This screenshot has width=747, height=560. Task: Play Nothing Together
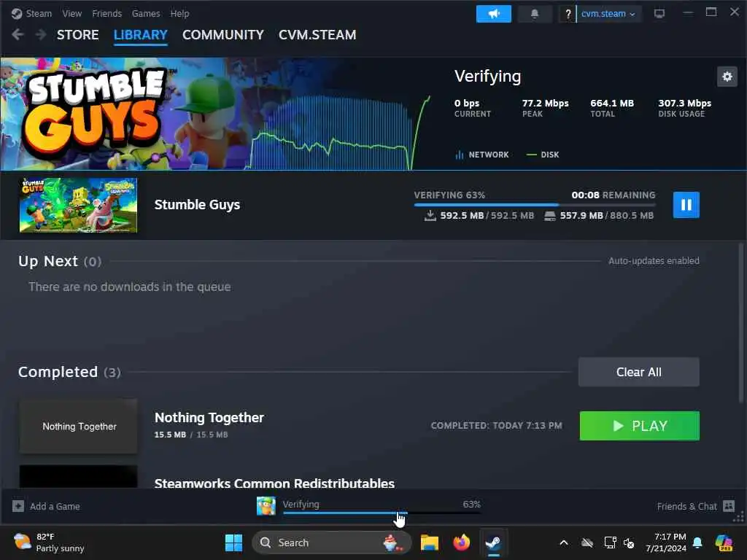click(x=639, y=426)
